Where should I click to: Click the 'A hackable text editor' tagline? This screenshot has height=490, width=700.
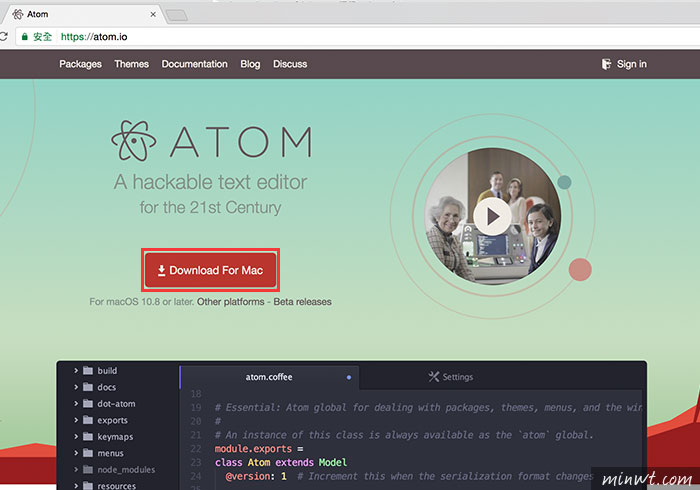pyautogui.click(x=210, y=182)
